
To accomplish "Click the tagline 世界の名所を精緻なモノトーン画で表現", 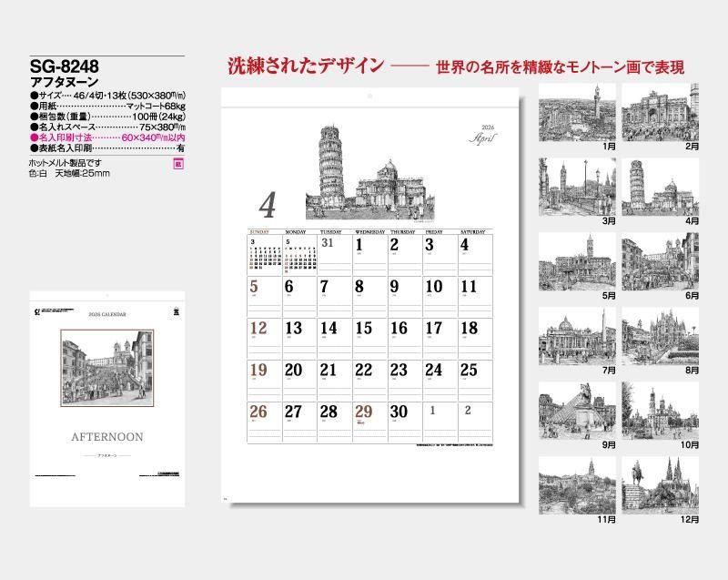I will coord(560,67).
